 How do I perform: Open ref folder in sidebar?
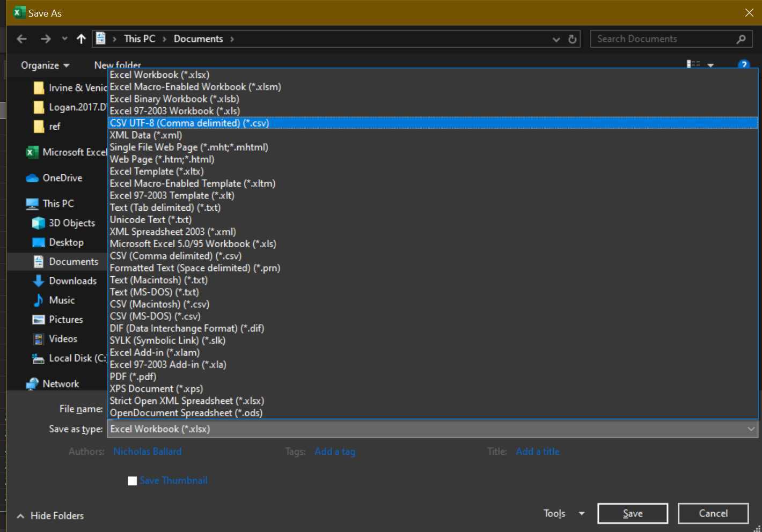47,127
